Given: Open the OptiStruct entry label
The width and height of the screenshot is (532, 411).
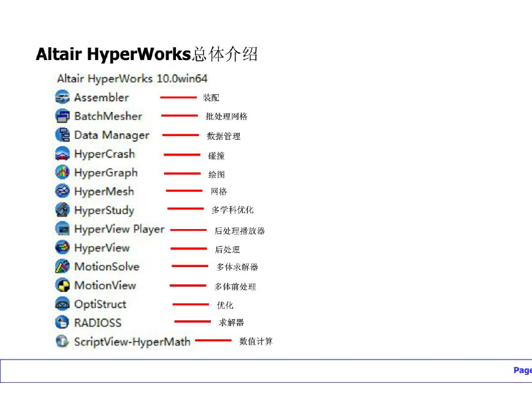Looking at the screenshot, I should coord(100,304).
